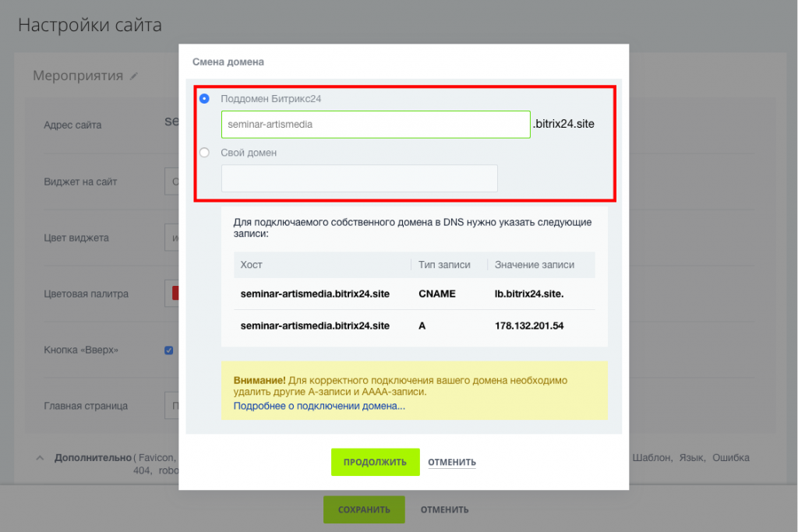Screen dimensions: 798x532
Task: Click the Адрес сайта label
Action: click(72, 125)
